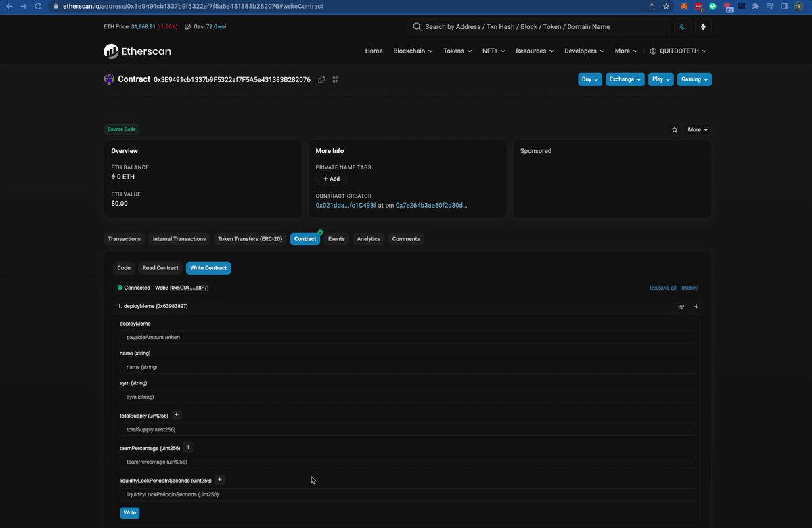Open the browser extensions puzzle icon
The height and width of the screenshot is (528, 812).
point(756,6)
